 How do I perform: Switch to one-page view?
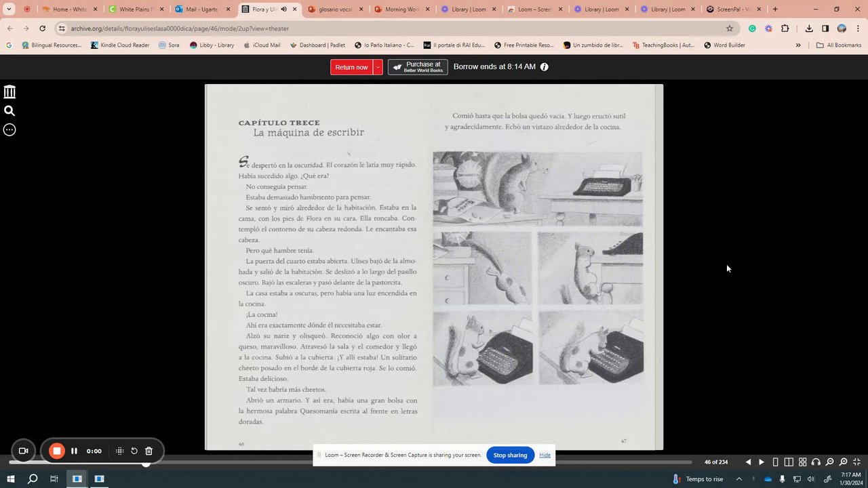(775, 462)
